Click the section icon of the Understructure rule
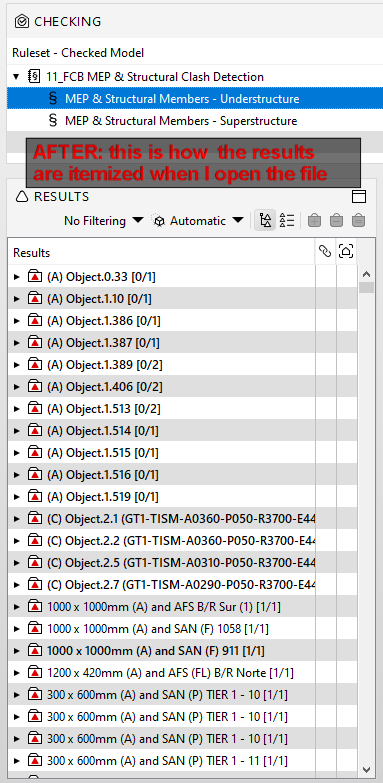This screenshot has width=383, height=783. 53,99
